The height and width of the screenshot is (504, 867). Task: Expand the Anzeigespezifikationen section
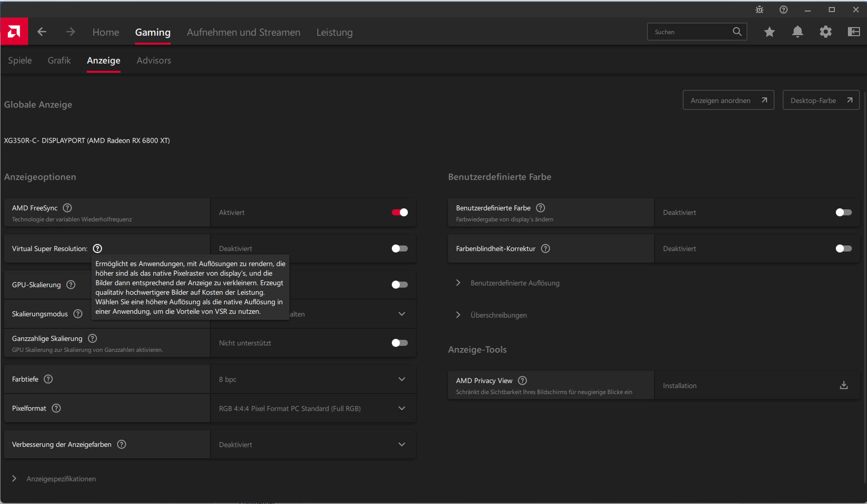click(x=14, y=479)
